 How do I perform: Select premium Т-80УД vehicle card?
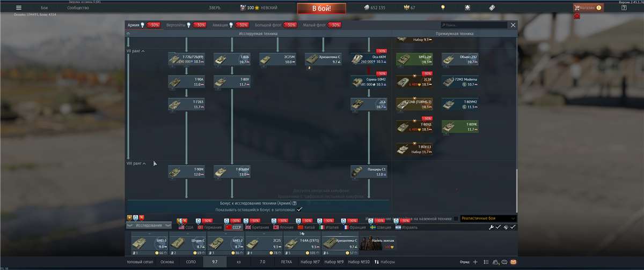414,126
